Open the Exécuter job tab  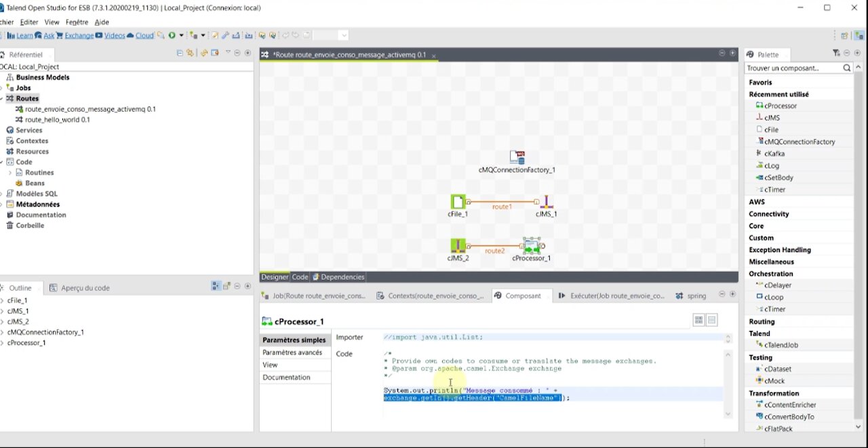coord(612,296)
